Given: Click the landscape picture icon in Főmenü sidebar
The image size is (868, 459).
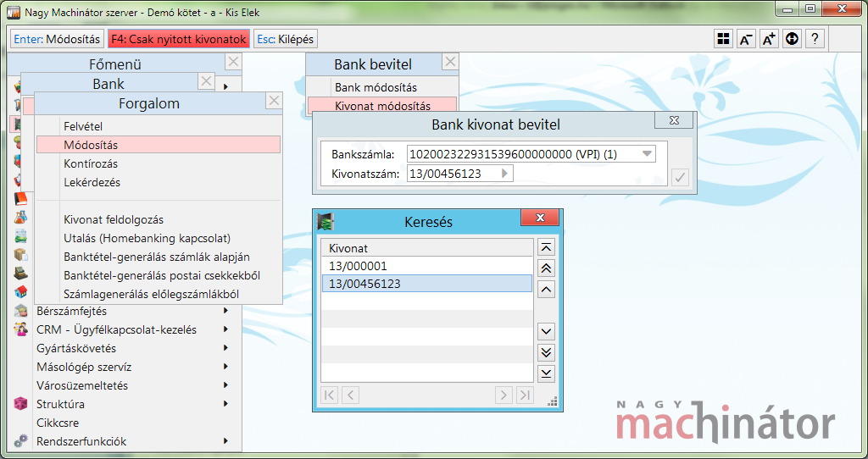Looking at the screenshot, I should tap(20, 235).
